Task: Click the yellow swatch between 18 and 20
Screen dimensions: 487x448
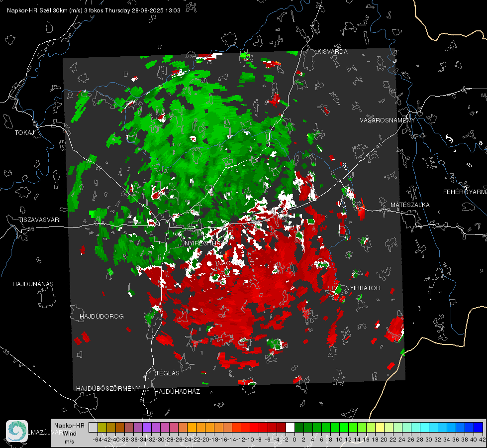Action: (380, 427)
